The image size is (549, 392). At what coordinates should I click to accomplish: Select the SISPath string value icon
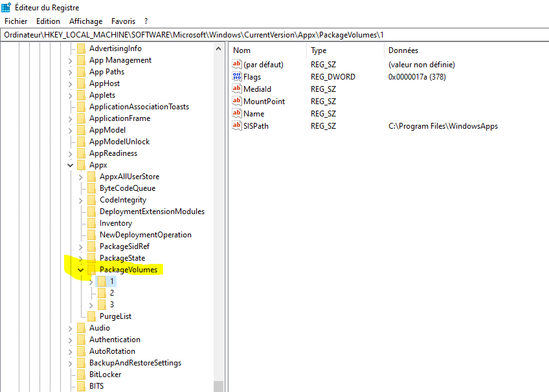[x=237, y=125]
